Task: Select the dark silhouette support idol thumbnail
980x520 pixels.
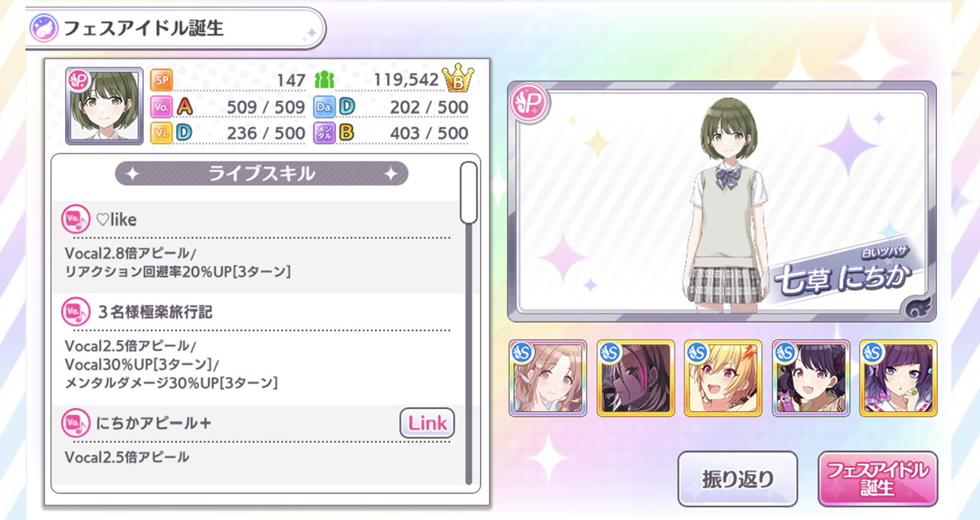Action: (x=635, y=378)
